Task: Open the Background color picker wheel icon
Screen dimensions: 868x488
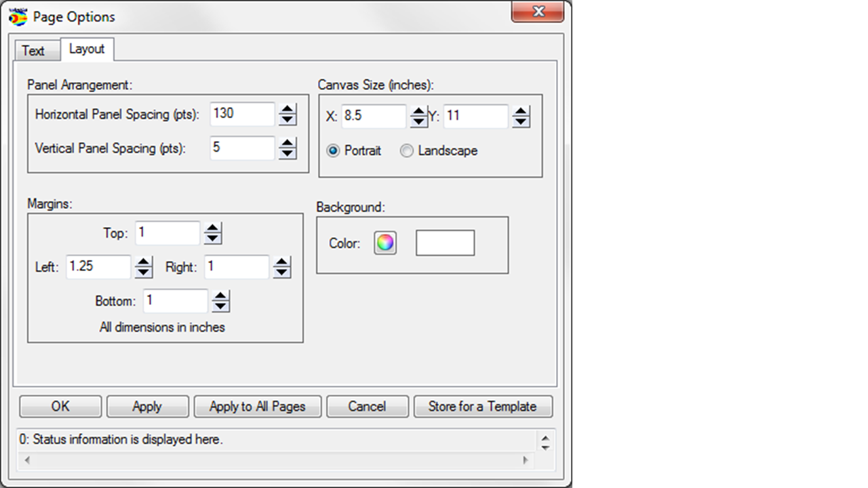Action: click(385, 243)
